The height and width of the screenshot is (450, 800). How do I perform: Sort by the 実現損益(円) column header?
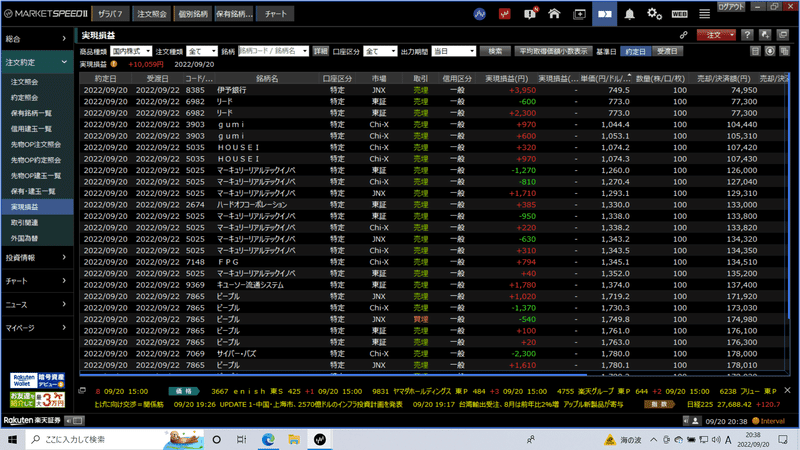pos(506,79)
